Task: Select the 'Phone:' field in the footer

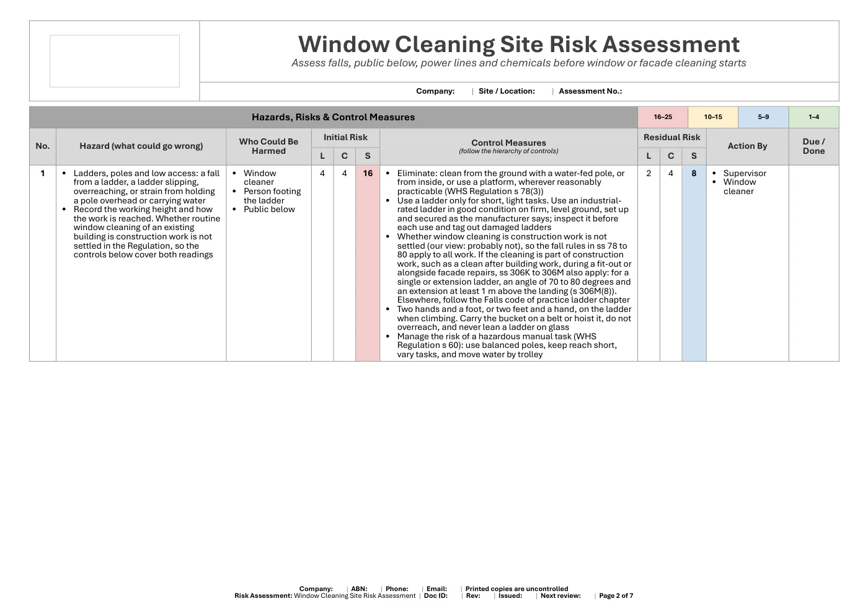Action: 397,589
